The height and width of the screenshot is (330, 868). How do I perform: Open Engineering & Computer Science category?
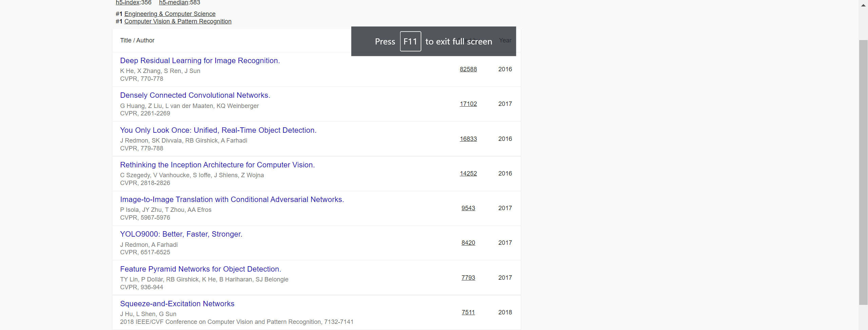coord(170,14)
